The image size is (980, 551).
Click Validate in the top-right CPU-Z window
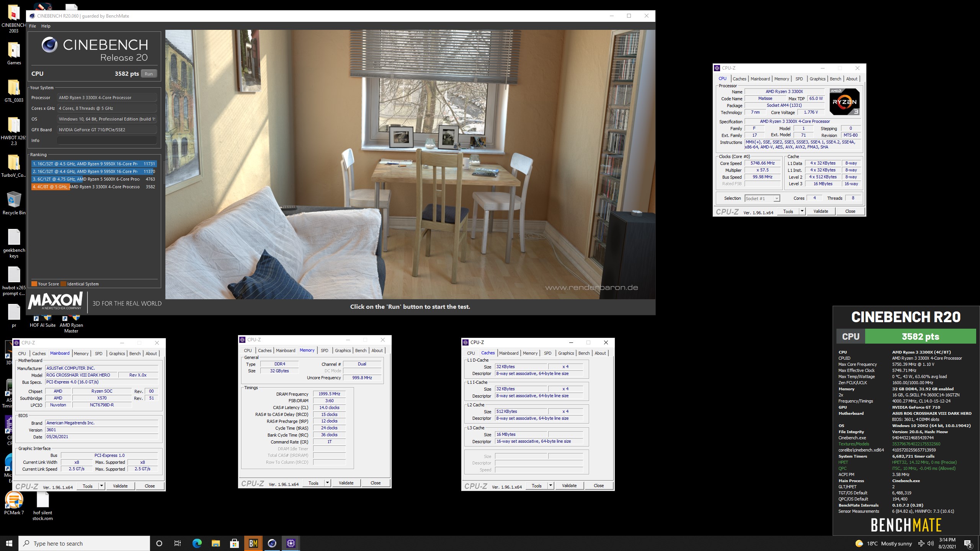click(821, 211)
